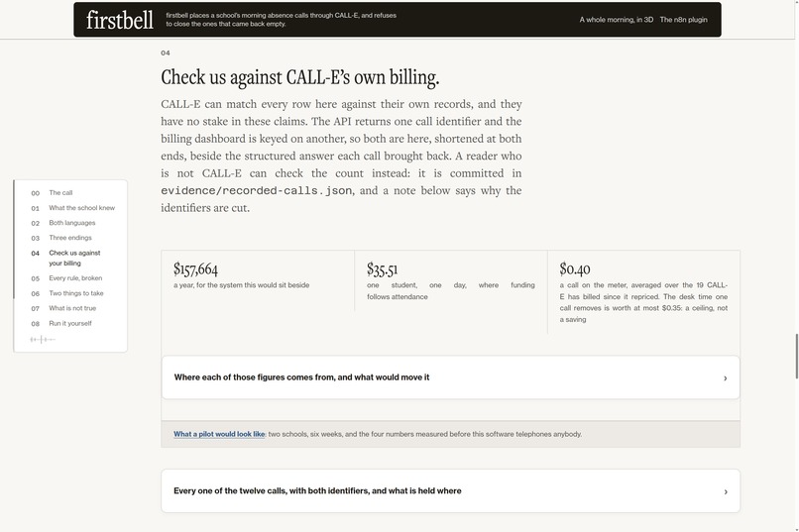Open "A whole morning, in 3D" link

[x=616, y=20]
